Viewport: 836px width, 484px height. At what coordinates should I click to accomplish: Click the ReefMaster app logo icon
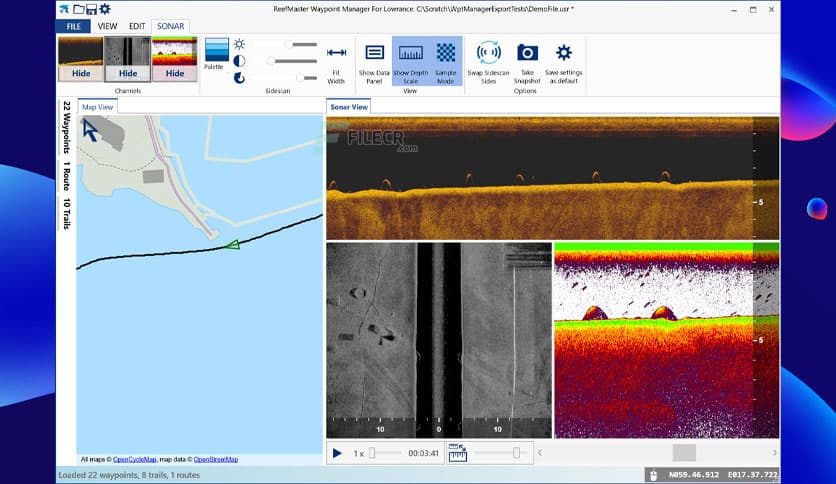(x=64, y=9)
